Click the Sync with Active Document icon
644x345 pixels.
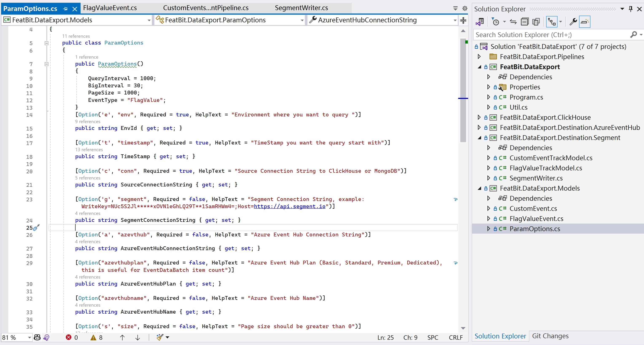coord(513,22)
